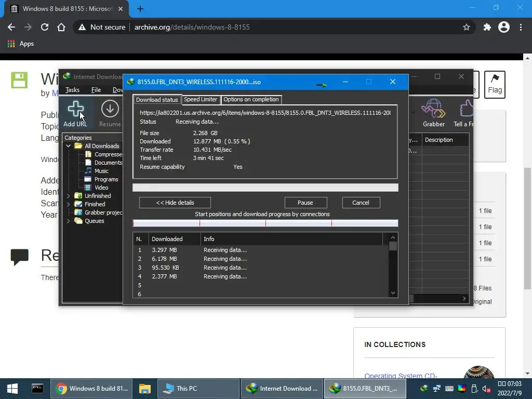
Task: Open the Options on completion tab
Action: [x=251, y=99]
